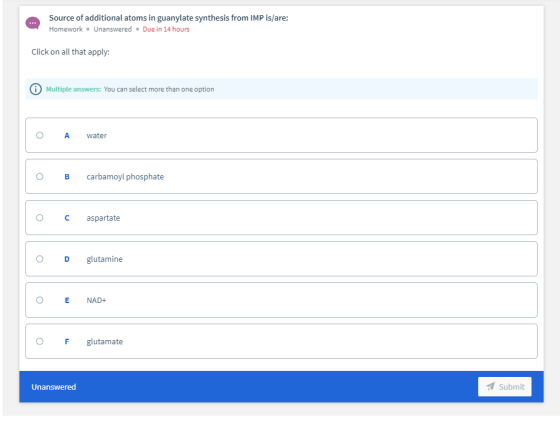Click the option text 'aspartate'
Screen dimensions: 560x440
click(x=103, y=218)
